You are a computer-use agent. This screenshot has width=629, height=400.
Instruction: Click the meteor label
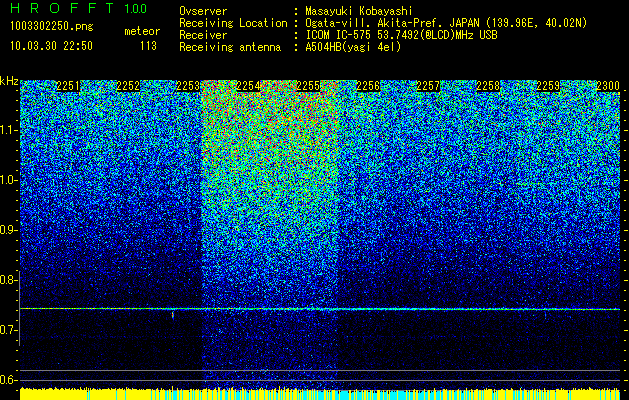(x=142, y=31)
